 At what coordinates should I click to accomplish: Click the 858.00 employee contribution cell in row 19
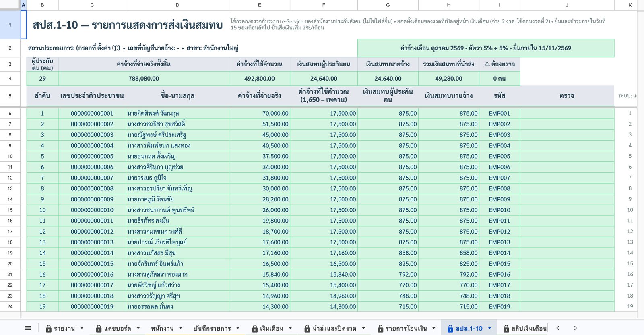pos(388,253)
